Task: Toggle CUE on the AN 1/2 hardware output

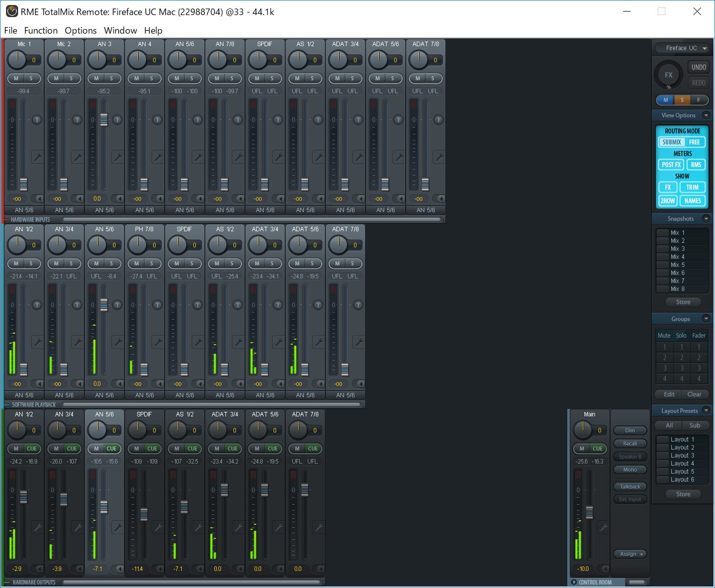Action: pyautogui.click(x=32, y=449)
